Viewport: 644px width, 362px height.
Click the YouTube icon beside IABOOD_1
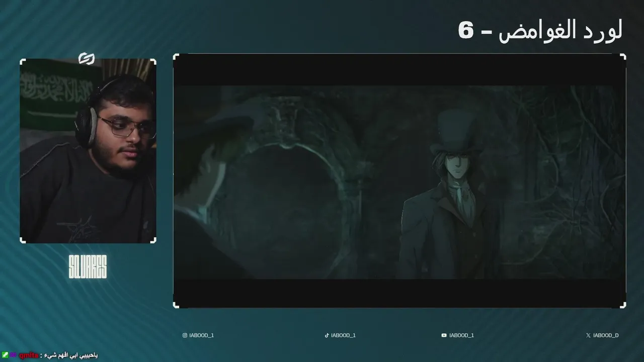(x=444, y=335)
